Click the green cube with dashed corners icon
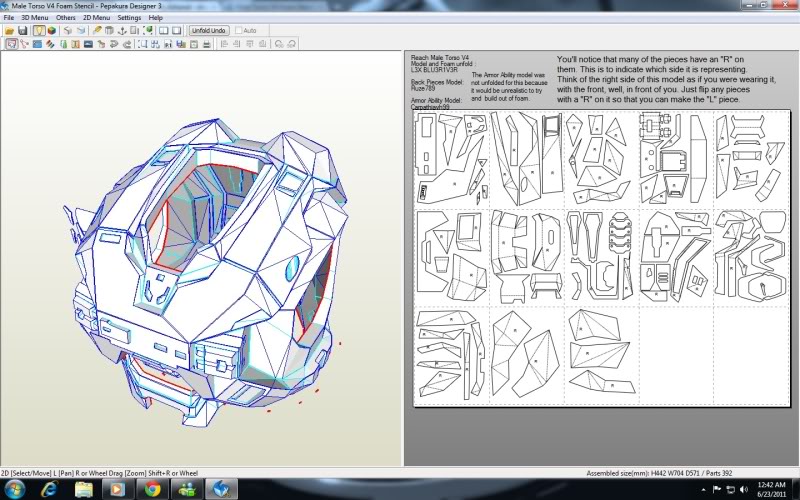800x500 pixels. (x=148, y=31)
